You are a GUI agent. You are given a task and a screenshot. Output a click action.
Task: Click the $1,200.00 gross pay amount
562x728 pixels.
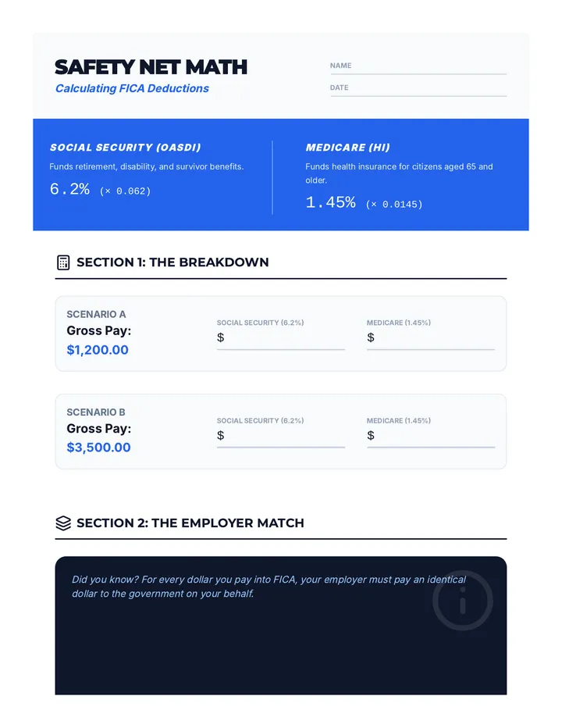pyautogui.click(x=98, y=350)
